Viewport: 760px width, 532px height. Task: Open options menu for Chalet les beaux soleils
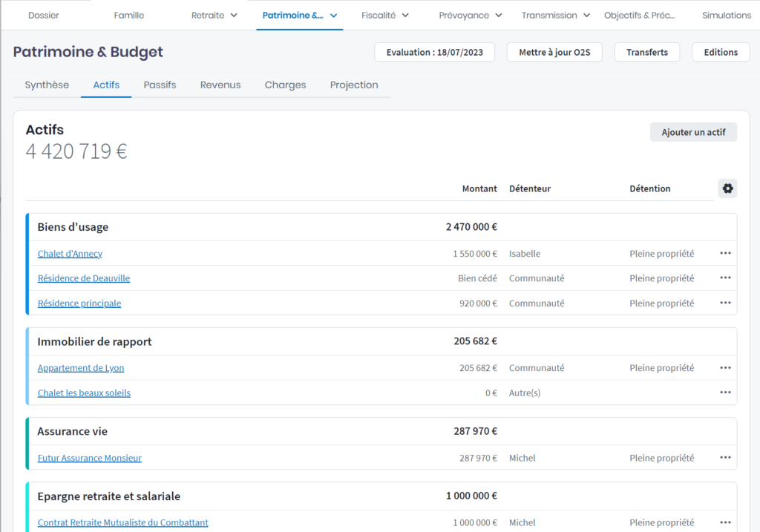(x=725, y=393)
